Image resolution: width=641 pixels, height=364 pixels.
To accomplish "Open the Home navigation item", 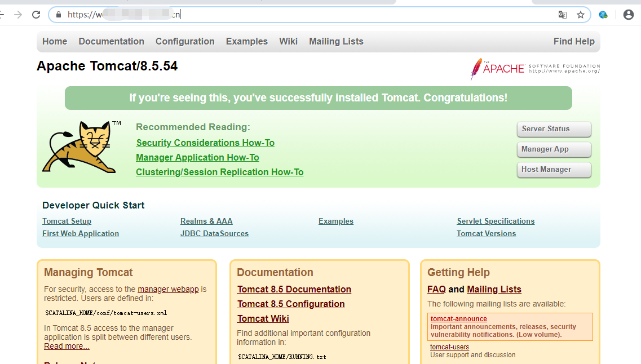I will click(55, 41).
